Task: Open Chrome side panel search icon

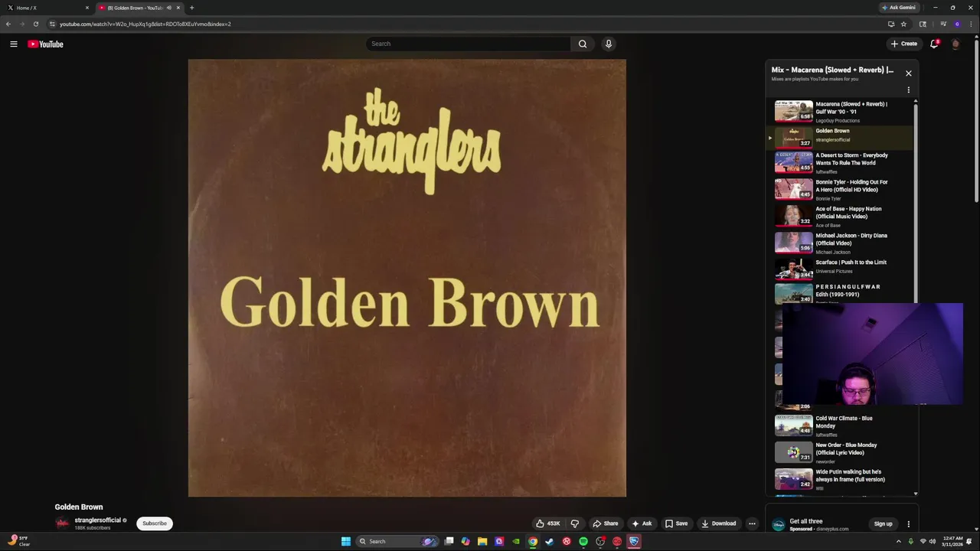Action: (923, 24)
